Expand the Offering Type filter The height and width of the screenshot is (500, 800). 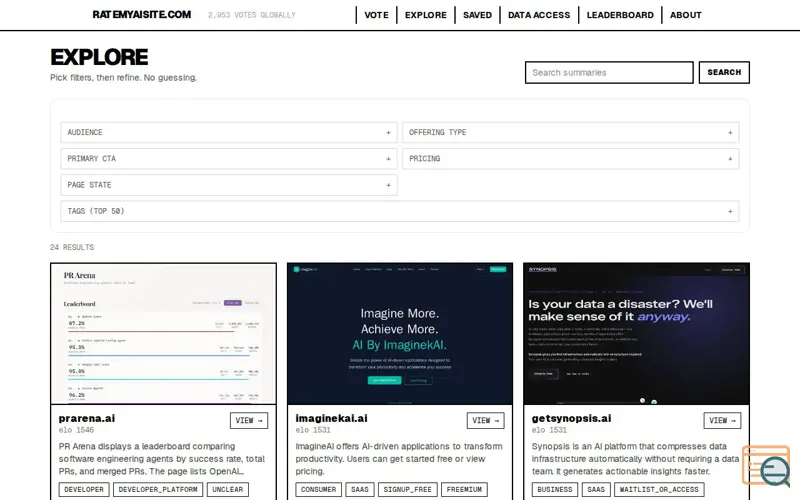coord(570,132)
